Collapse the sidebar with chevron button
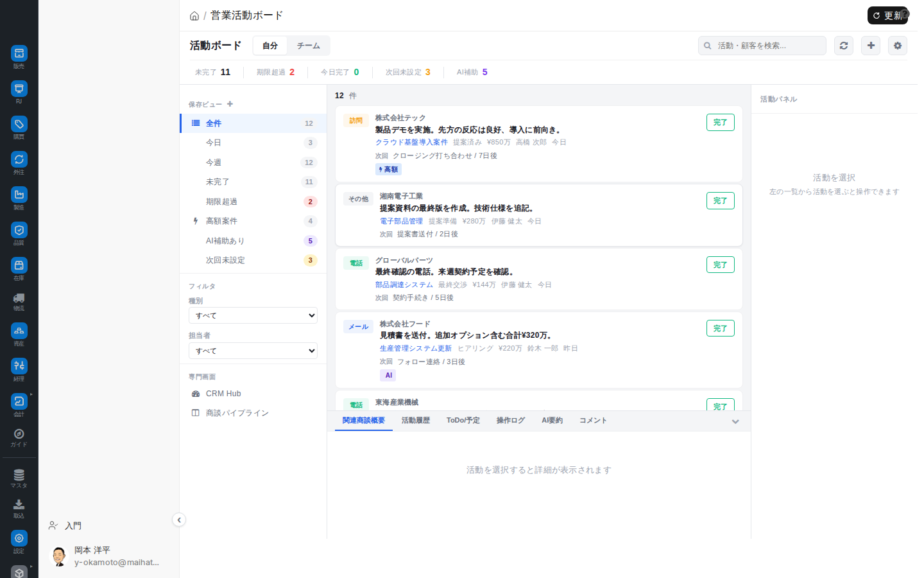 click(x=179, y=520)
